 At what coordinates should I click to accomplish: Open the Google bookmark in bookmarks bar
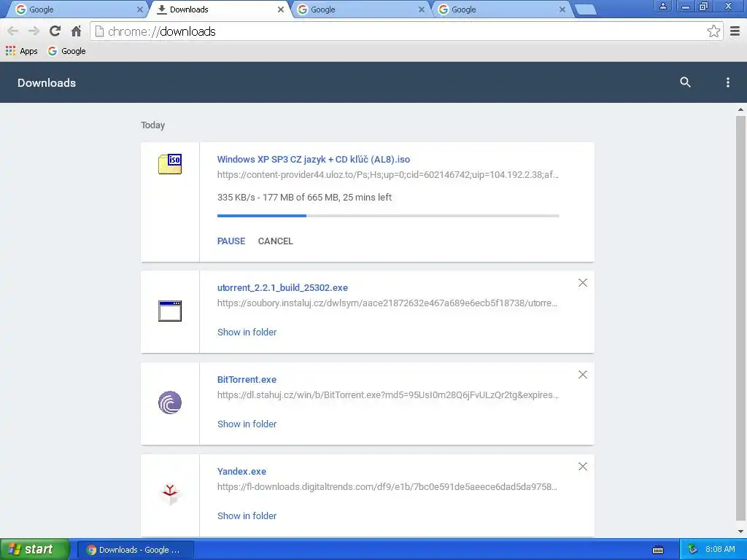[66, 51]
